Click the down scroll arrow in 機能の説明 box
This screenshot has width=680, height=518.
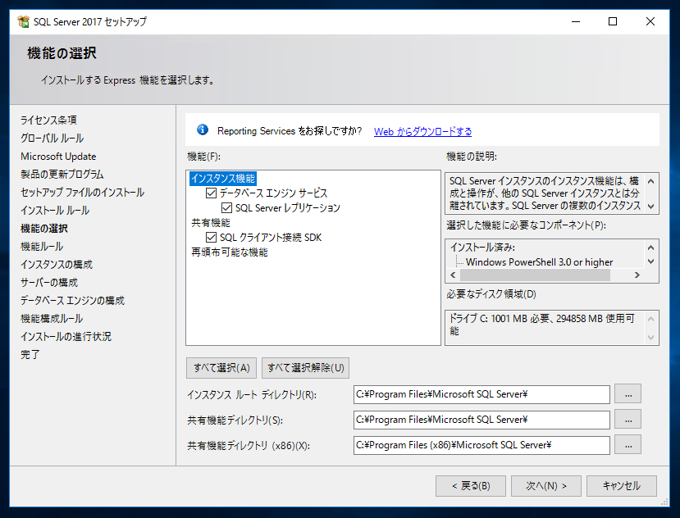click(x=651, y=206)
